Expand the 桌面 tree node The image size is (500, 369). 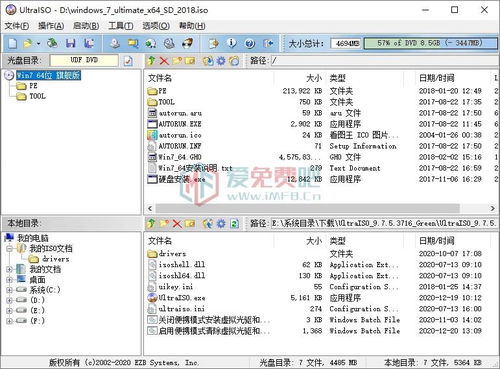tap(9, 279)
